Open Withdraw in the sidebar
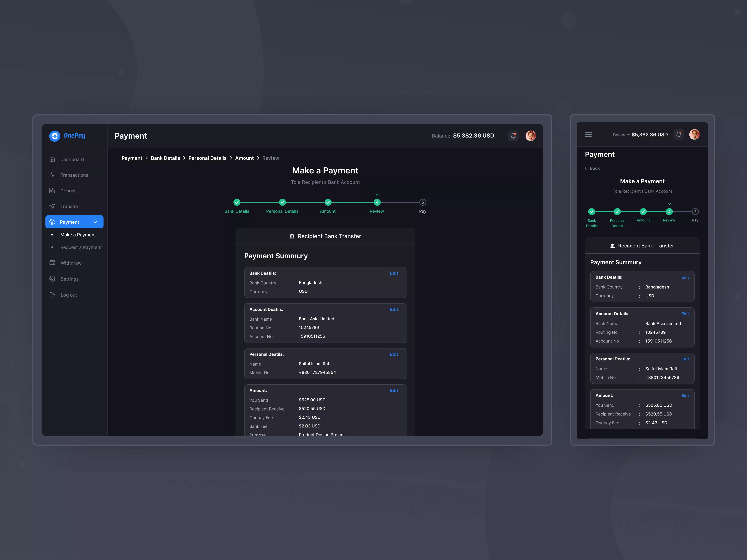The width and height of the screenshot is (747, 560). pyautogui.click(x=71, y=263)
